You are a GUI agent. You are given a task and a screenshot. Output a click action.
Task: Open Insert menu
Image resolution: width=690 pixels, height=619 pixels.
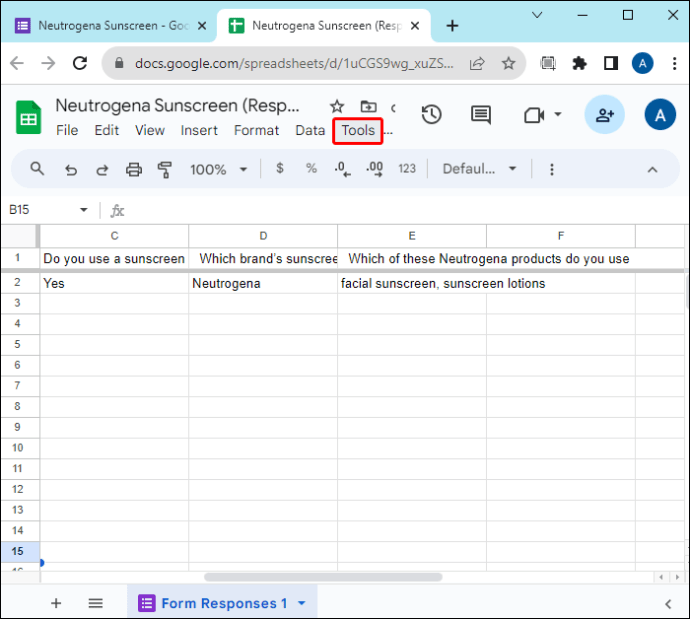199,130
